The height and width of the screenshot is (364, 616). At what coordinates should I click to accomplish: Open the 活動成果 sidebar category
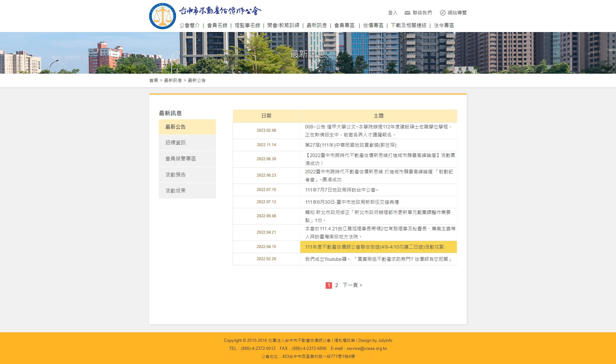pyautogui.click(x=175, y=190)
